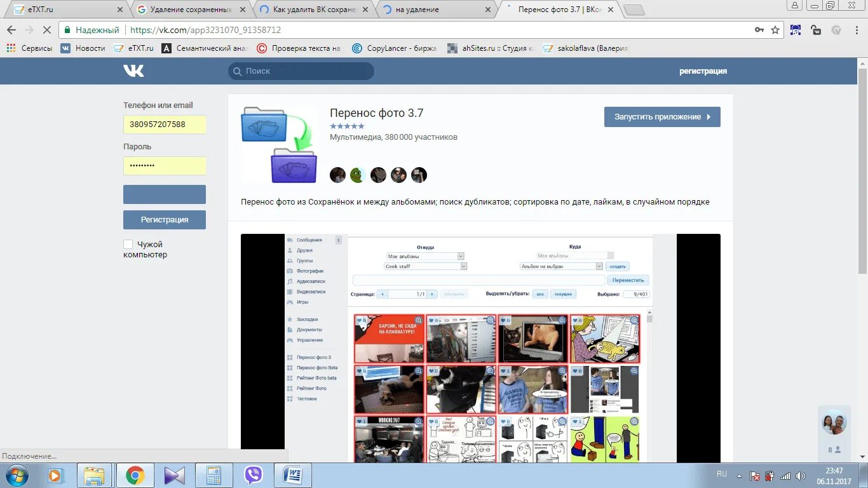Open Microsoft Word from the taskbar
Viewport: 868px width, 488px height.
coord(292,475)
